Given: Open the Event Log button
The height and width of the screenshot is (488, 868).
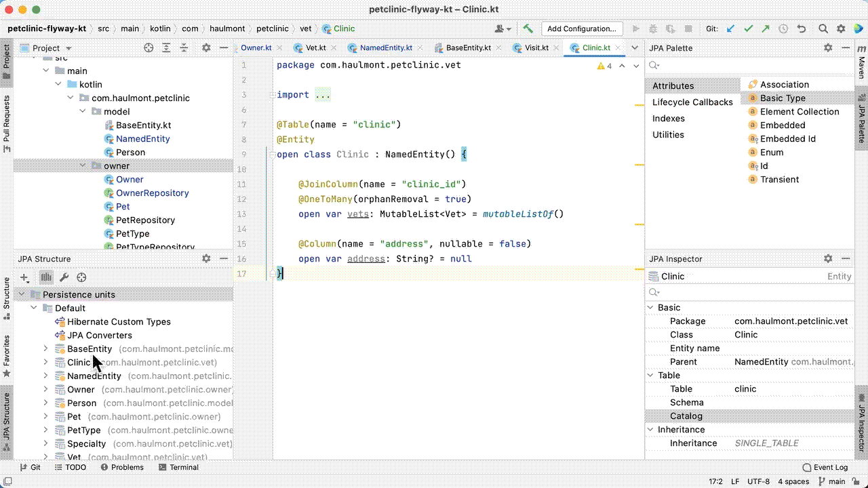Looking at the screenshot, I should click(825, 467).
